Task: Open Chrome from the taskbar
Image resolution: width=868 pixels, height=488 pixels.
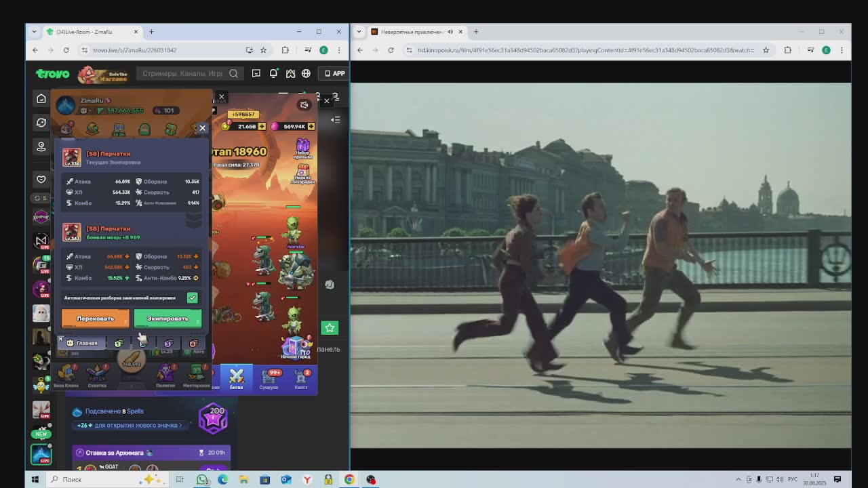Action: [x=349, y=479]
